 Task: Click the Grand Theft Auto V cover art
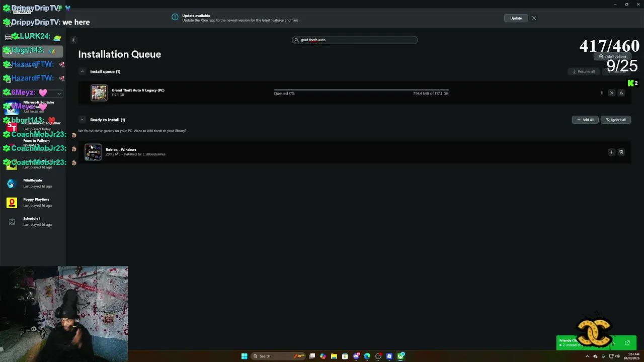(x=99, y=93)
